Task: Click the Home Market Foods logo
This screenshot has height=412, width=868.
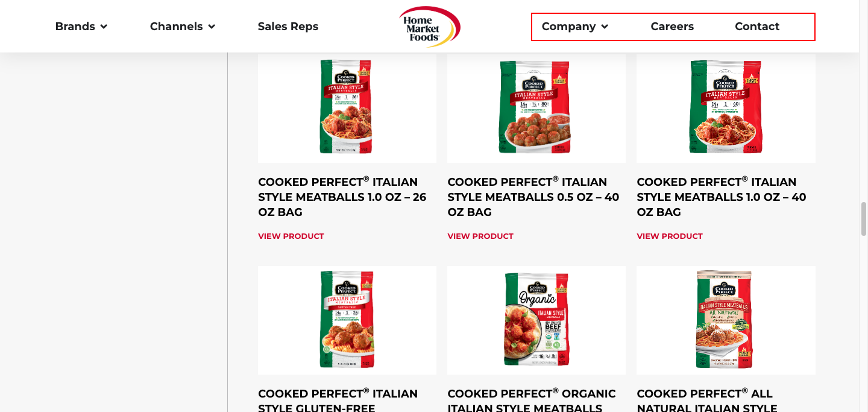Action: pos(429,27)
